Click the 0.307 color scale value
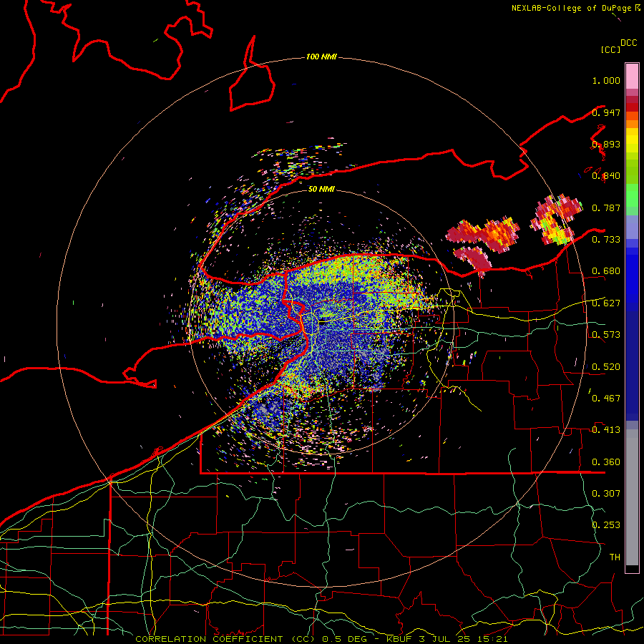 pyautogui.click(x=606, y=494)
